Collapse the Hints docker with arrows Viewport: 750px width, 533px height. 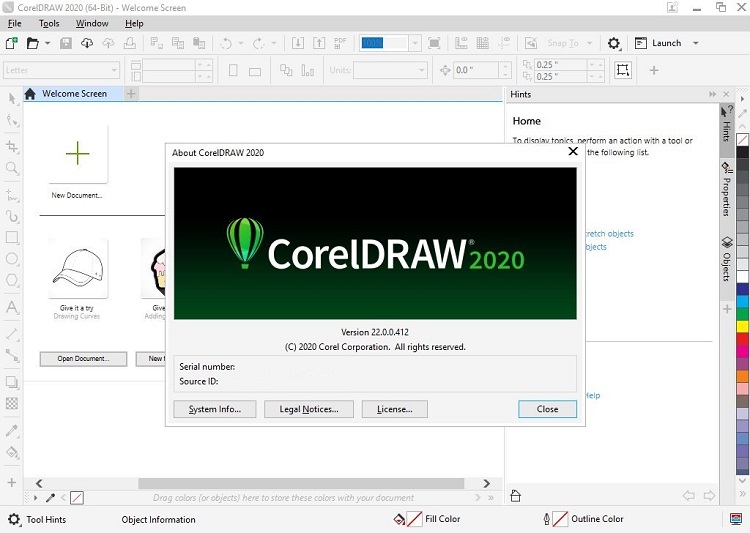click(713, 94)
